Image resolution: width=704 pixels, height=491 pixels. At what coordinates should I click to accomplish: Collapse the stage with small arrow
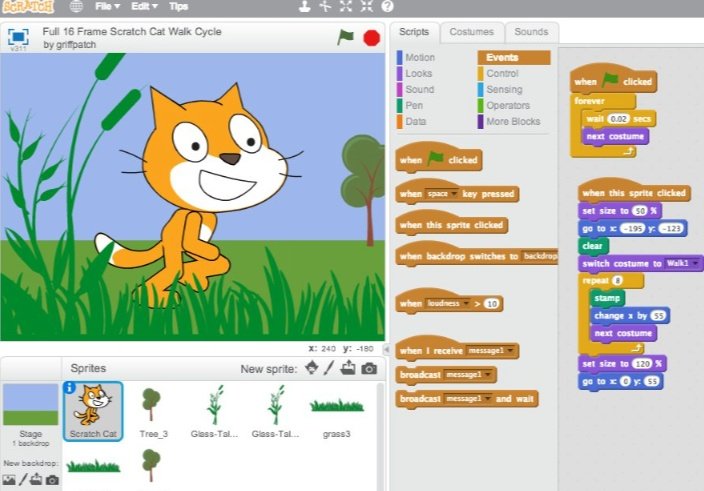coord(386,349)
